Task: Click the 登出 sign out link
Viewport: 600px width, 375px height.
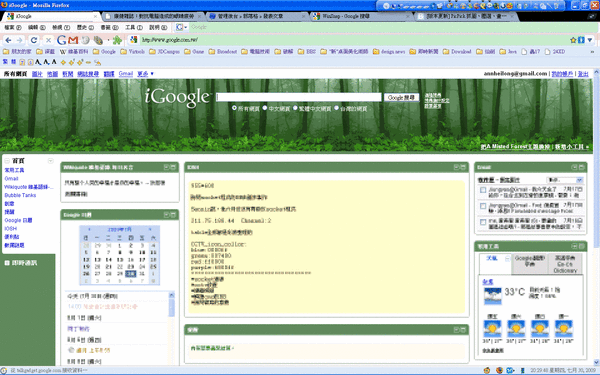Action: click(x=583, y=73)
